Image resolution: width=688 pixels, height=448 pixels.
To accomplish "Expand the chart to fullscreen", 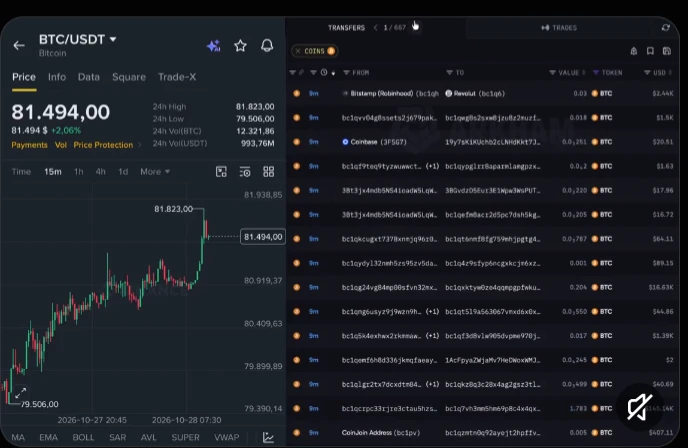I will coord(21,393).
